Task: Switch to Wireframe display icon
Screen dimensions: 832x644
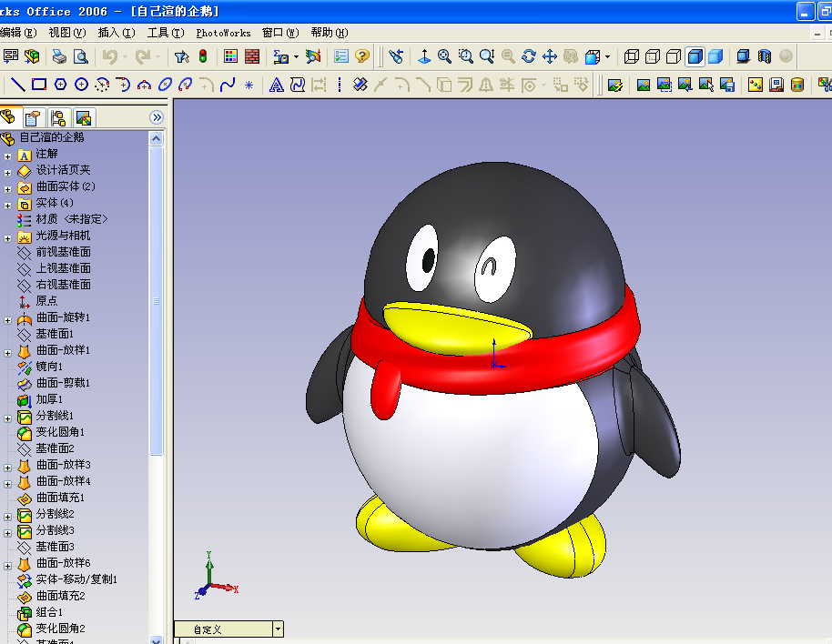Action: tap(632, 56)
